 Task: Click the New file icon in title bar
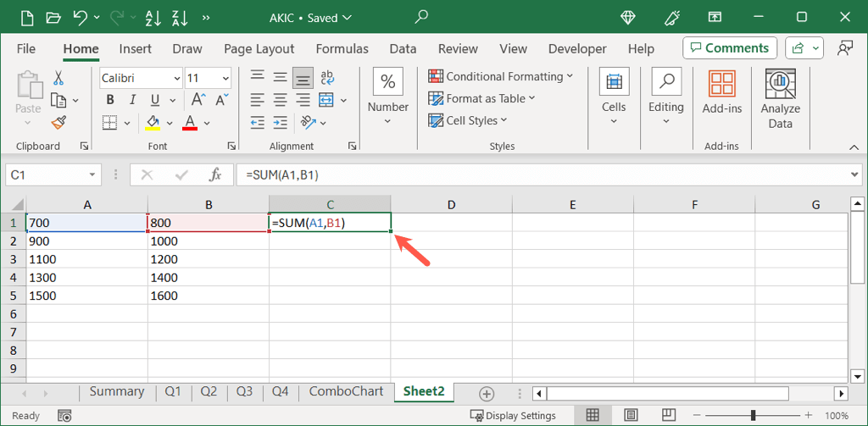[26, 18]
